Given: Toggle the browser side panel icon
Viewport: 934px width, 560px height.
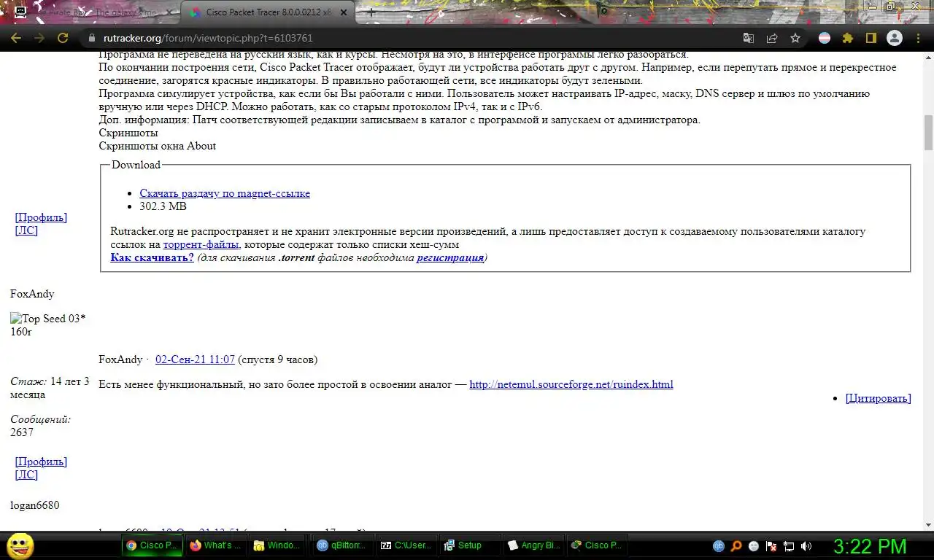Looking at the screenshot, I should coord(871,38).
